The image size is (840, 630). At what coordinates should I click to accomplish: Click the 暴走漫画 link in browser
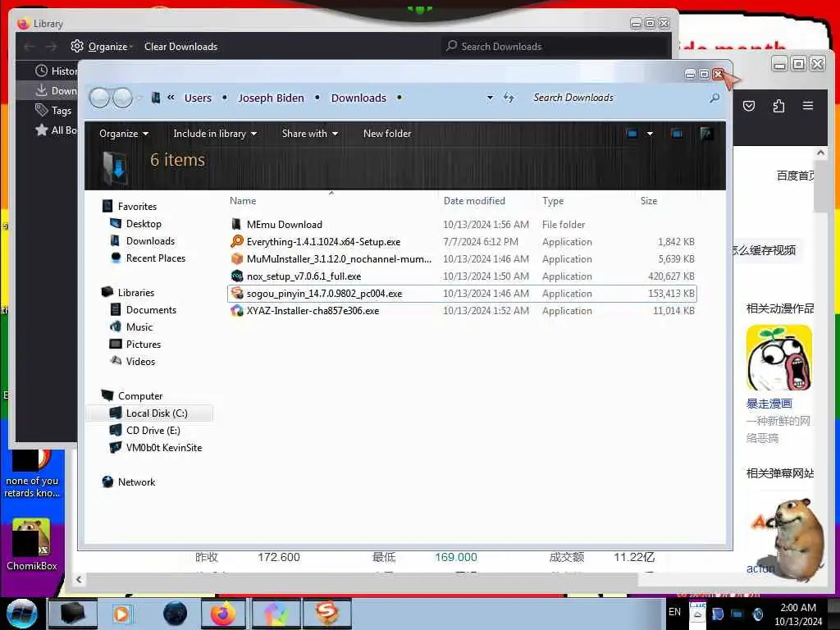coord(769,404)
